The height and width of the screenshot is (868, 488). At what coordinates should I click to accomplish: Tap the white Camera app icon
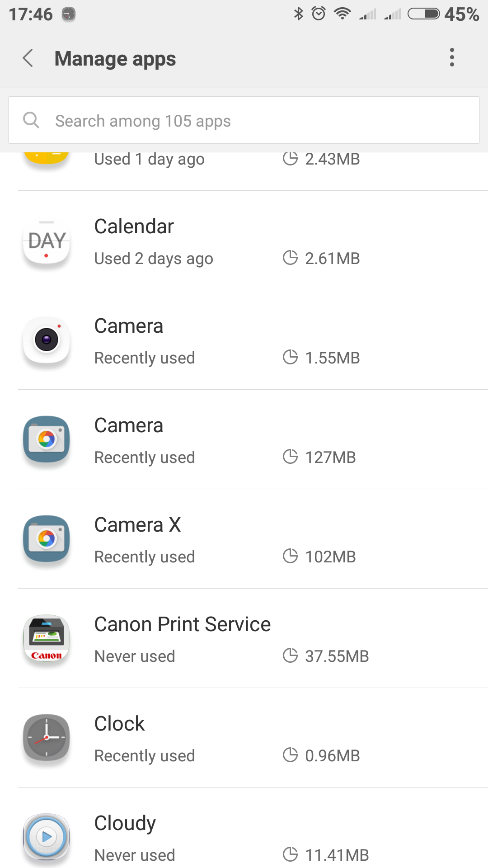point(47,340)
